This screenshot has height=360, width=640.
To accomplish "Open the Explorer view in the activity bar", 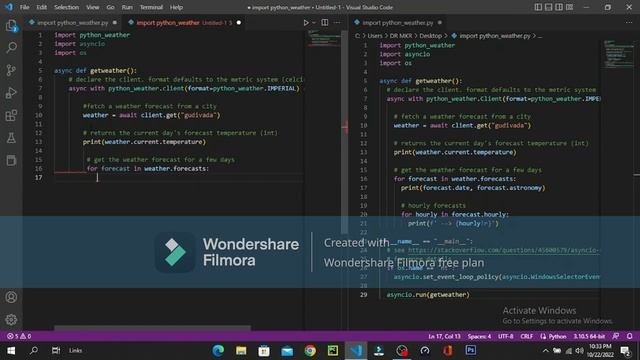I will (x=11, y=26).
